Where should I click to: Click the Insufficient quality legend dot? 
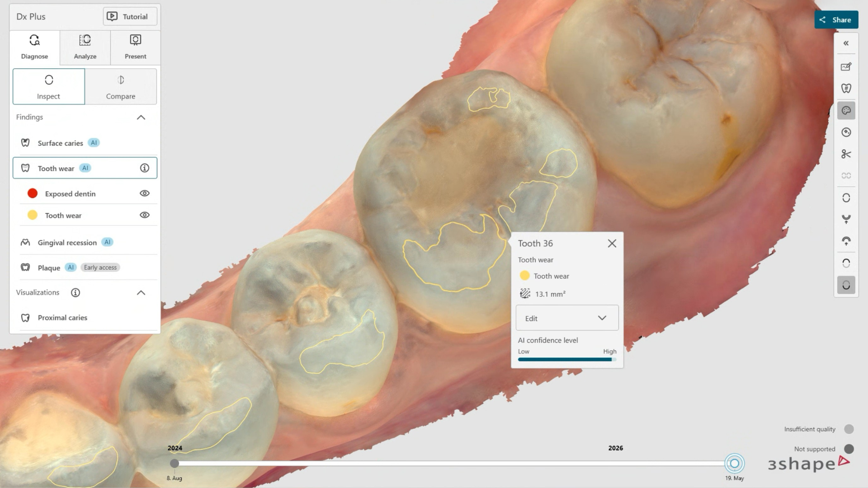(849, 429)
